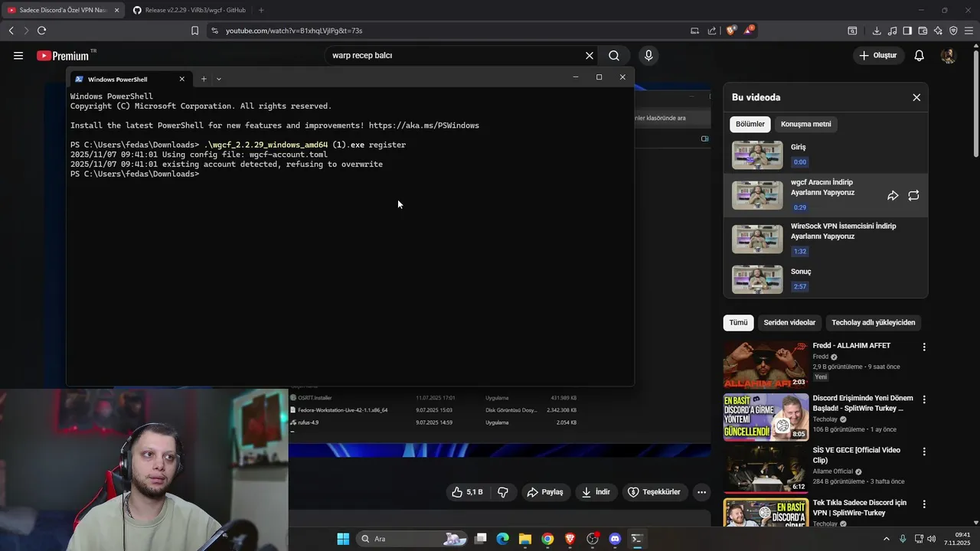Open Brave Leo AI sparkle icon
Image resolution: width=980 pixels, height=551 pixels.
click(938, 31)
